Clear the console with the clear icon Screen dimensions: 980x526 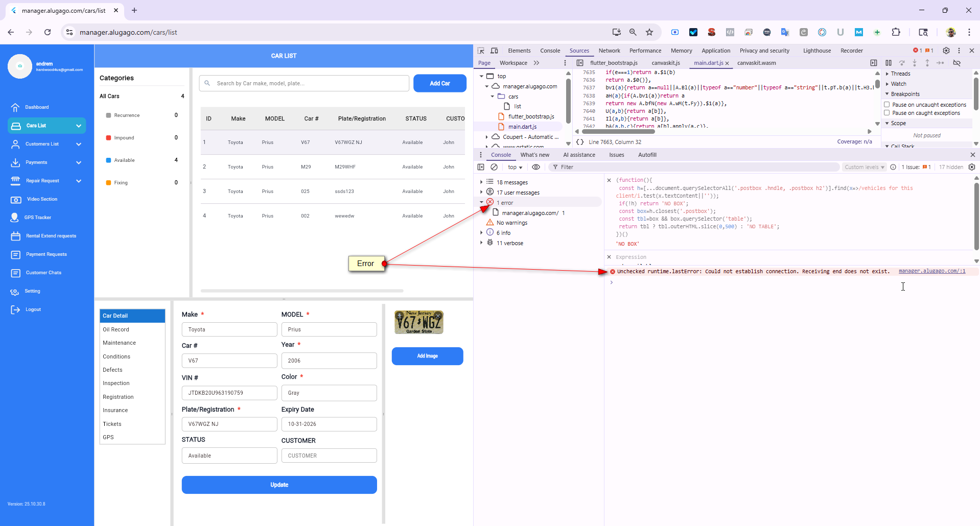coord(494,167)
